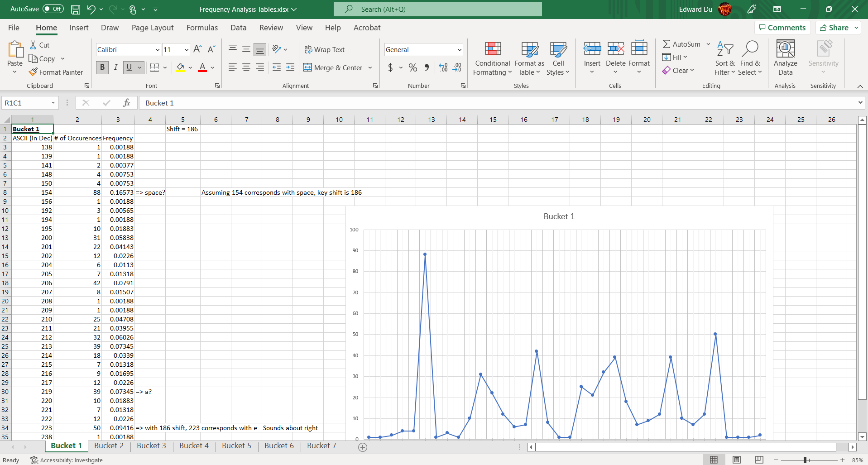Open the font name dropdown
This screenshot has width=868, height=465.
pyautogui.click(x=158, y=50)
